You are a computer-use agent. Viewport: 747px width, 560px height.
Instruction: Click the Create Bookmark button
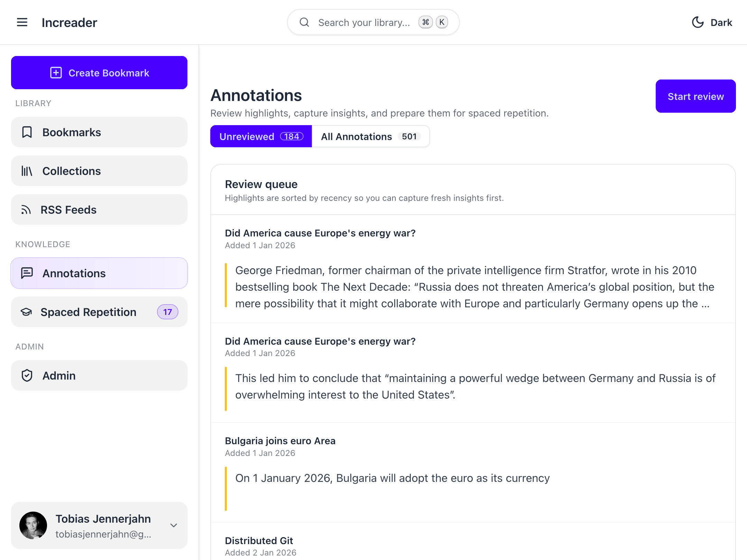(x=99, y=73)
